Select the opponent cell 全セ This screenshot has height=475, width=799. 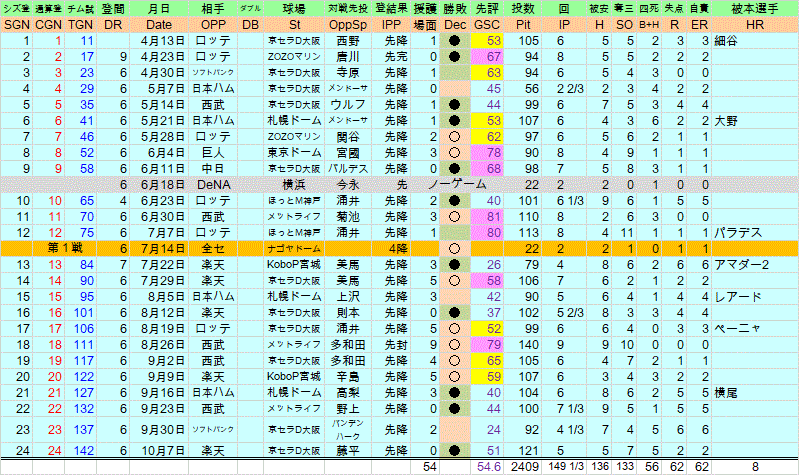pyautogui.click(x=213, y=249)
